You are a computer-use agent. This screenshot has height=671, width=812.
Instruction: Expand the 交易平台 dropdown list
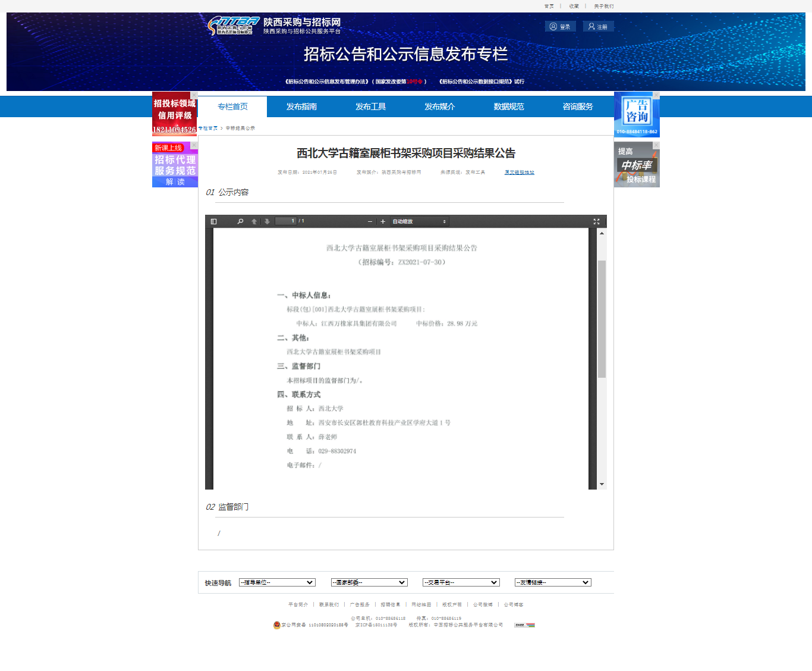[461, 582]
